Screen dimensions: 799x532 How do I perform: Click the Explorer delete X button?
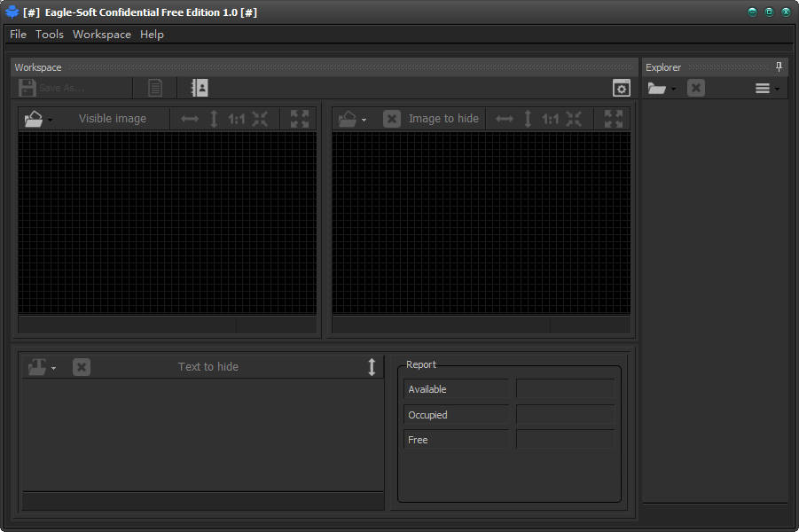click(x=695, y=88)
